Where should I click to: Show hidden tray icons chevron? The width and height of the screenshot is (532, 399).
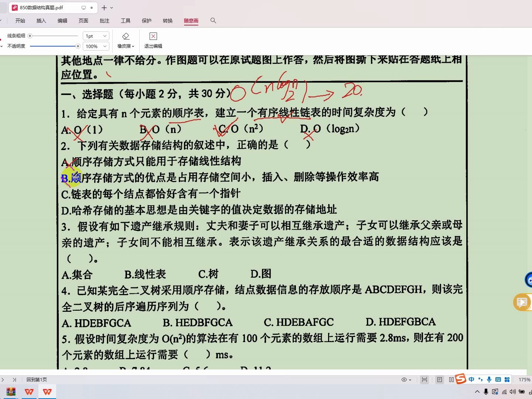[477, 392]
